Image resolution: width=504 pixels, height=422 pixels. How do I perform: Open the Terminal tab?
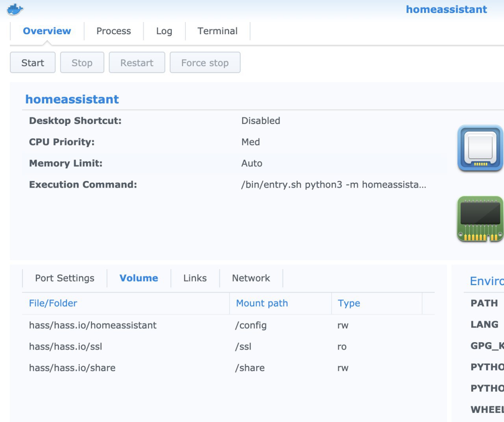coord(218,31)
